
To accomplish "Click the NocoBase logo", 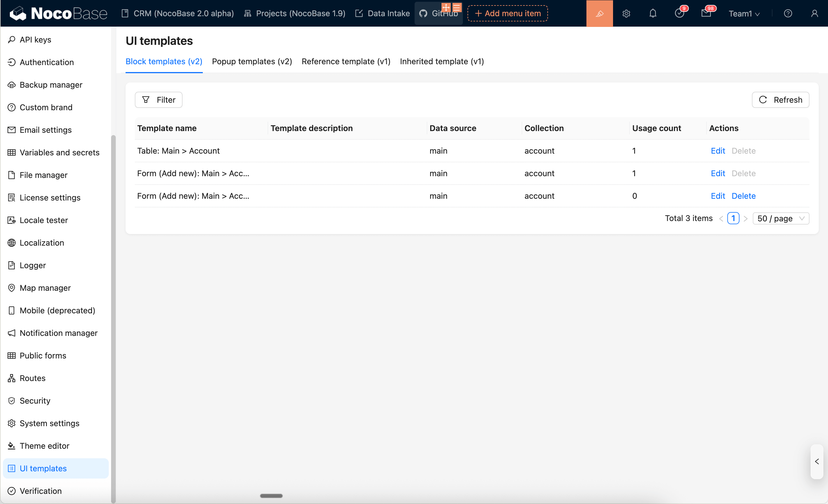I will tap(58, 13).
